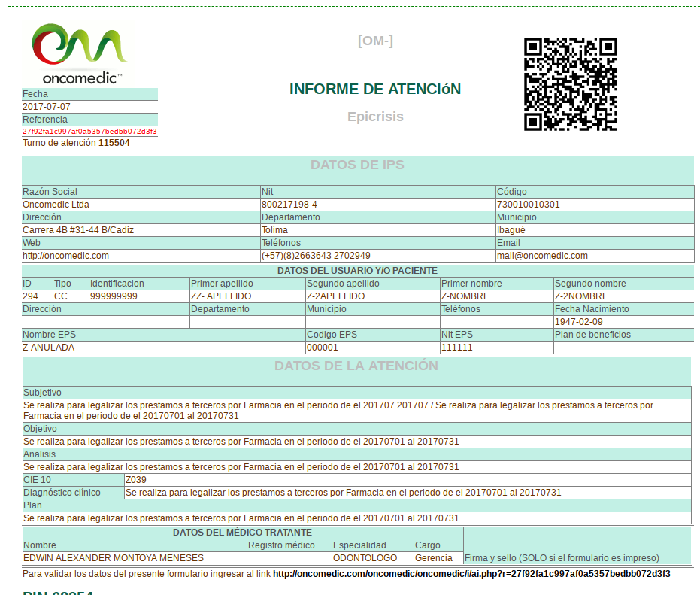Screen dimensions: 700x595
Task: Click the mail@oncomedic.com email address
Action: (x=542, y=256)
